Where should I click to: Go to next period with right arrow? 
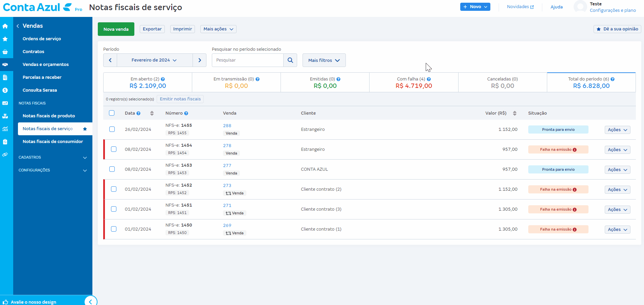[x=200, y=60]
